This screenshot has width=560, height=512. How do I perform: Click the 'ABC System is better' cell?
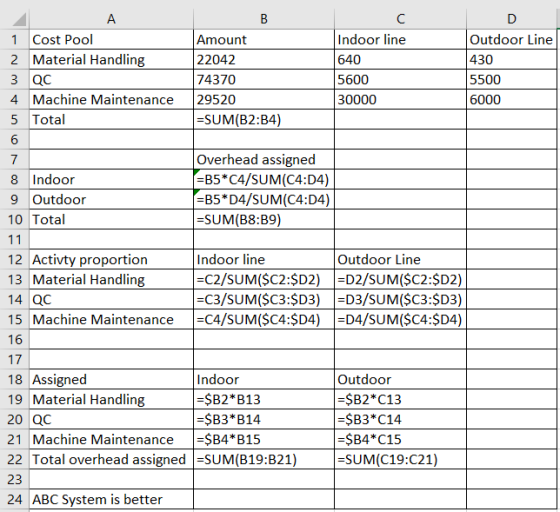click(111, 499)
